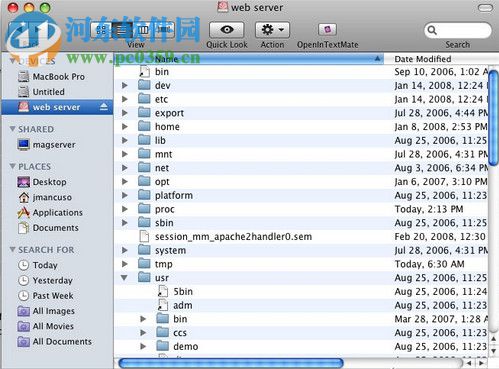Switch to icon view
Image resolution: width=499 pixels, height=369 pixels.
pyautogui.click(x=101, y=30)
